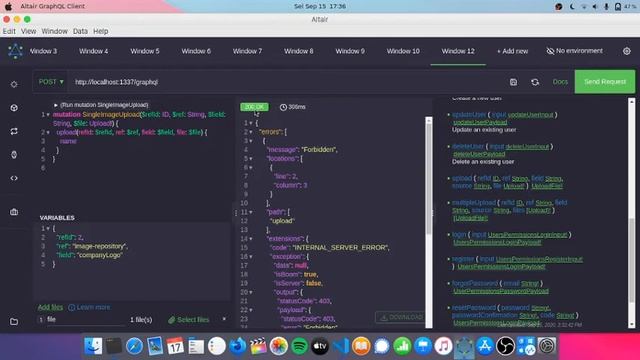Viewport: 640px width, 360px height.
Task: Open OBS from the dock
Action: pyautogui.click(x=505, y=346)
